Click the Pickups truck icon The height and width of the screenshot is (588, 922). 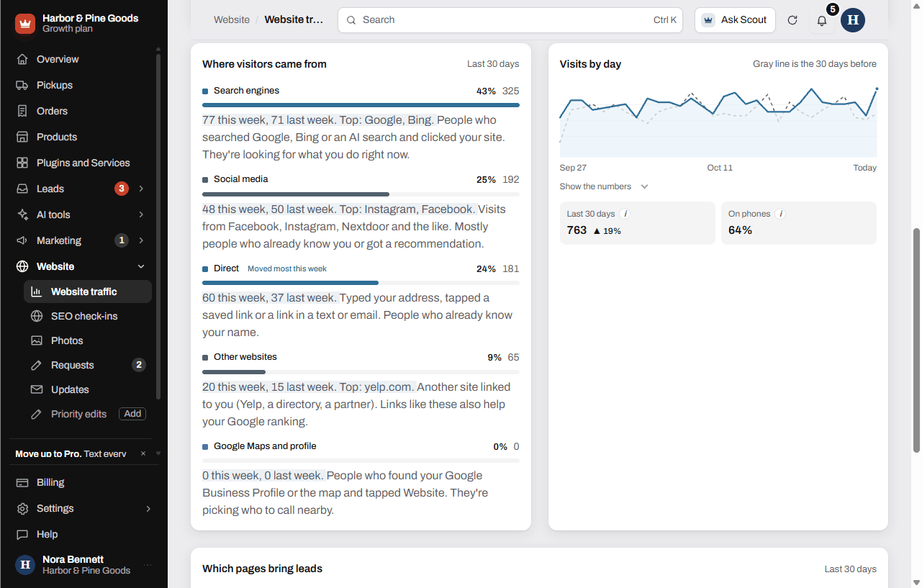coord(22,85)
